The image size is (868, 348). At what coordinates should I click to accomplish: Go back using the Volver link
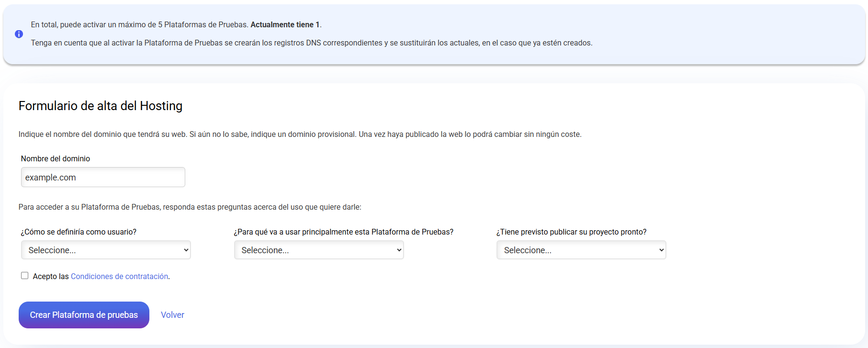pos(172,314)
